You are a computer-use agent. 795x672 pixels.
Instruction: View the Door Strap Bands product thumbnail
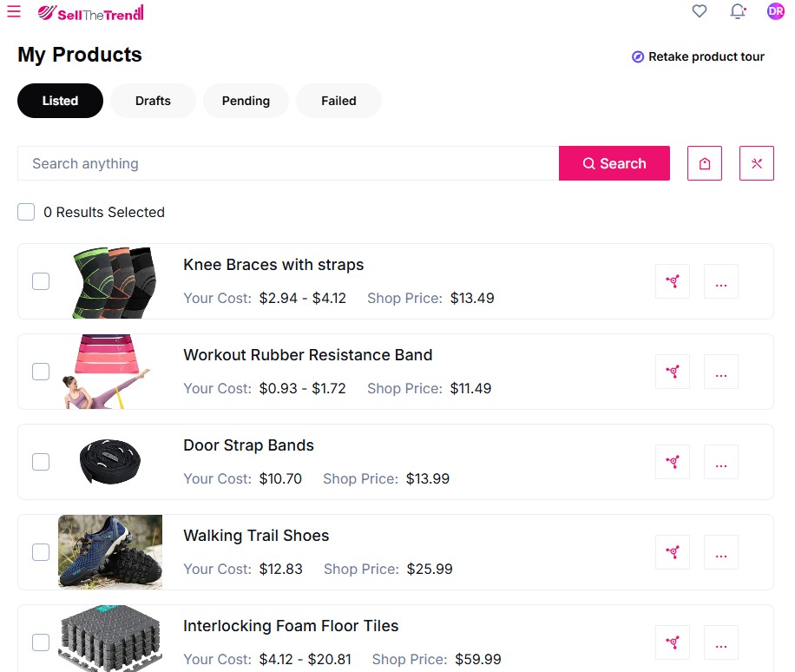110,461
